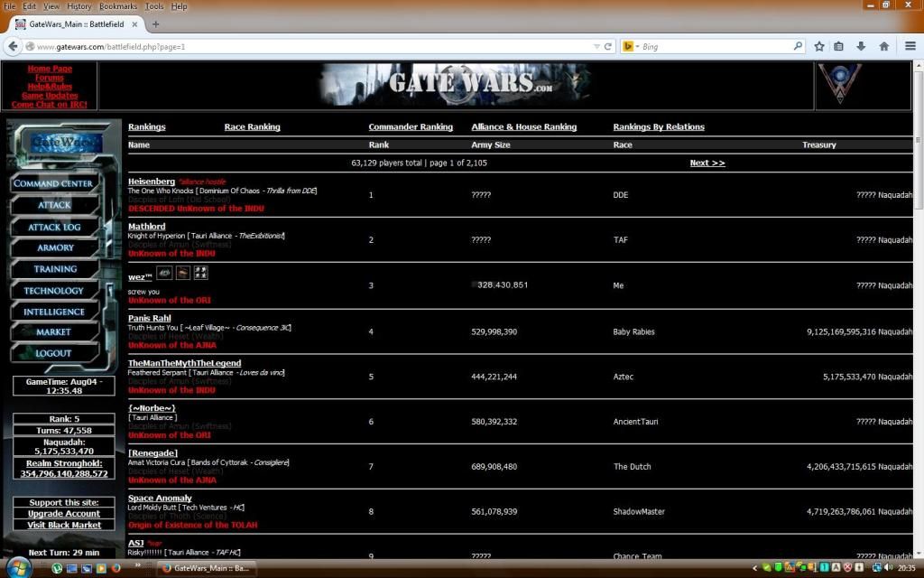
Task: Open the Firefox hamburger menu
Action: [910, 46]
